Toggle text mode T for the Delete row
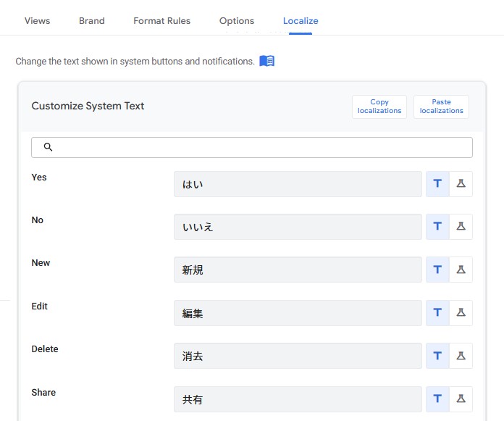The image size is (504, 421). 437,356
